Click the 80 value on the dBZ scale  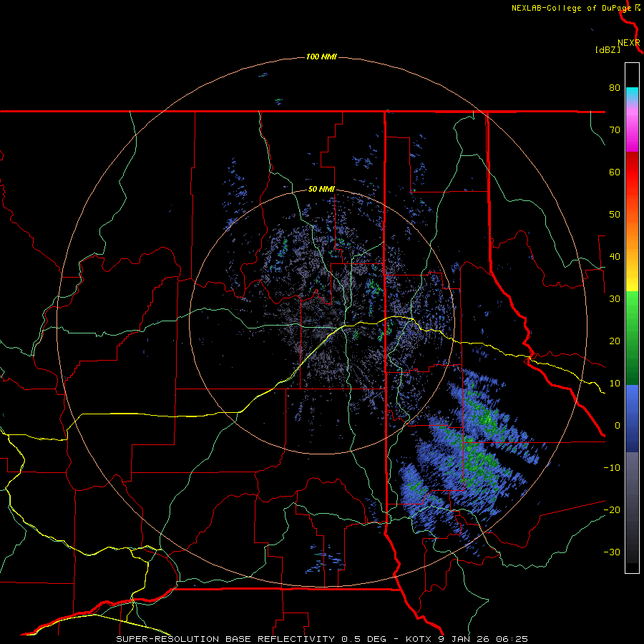point(615,87)
